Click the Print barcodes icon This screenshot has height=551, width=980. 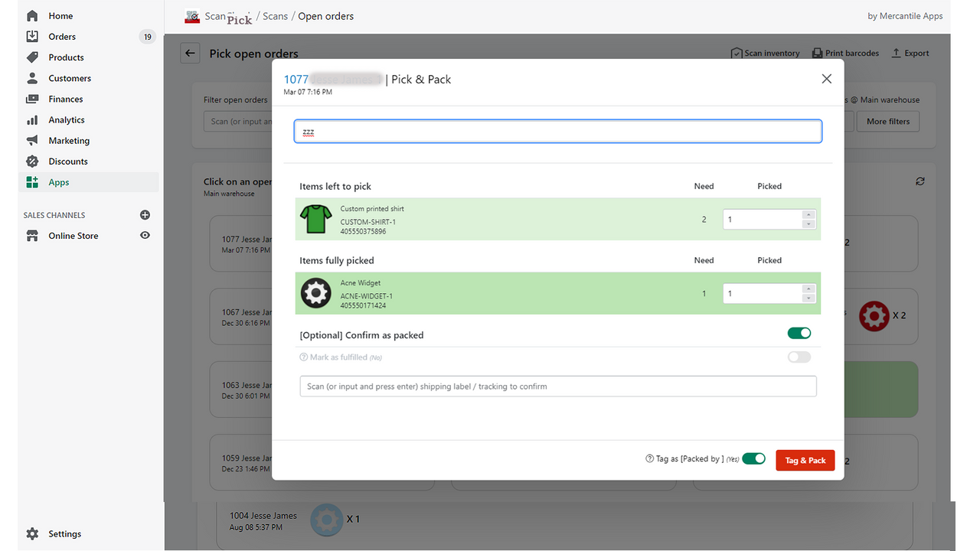(x=845, y=53)
